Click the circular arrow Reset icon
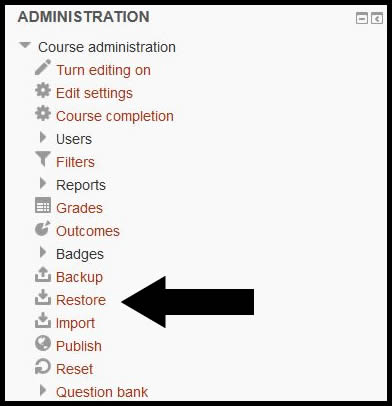392x406 pixels. pyautogui.click(x=43, y=366)
